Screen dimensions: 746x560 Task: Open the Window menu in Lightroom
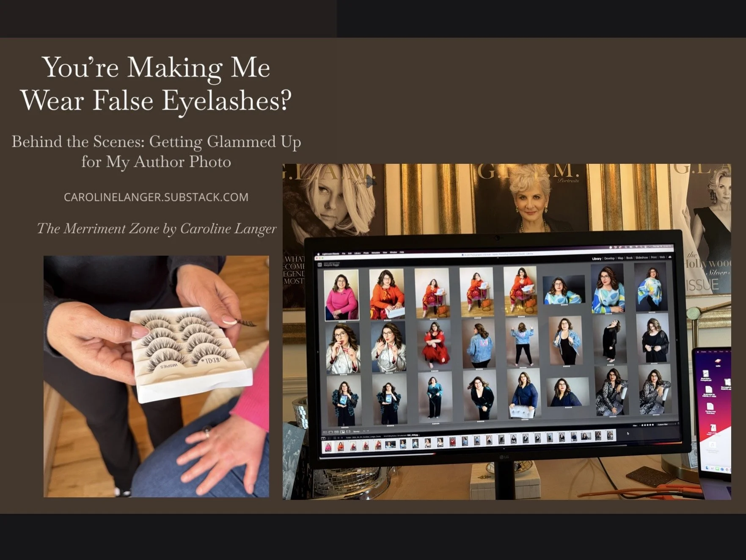(394, 252)
